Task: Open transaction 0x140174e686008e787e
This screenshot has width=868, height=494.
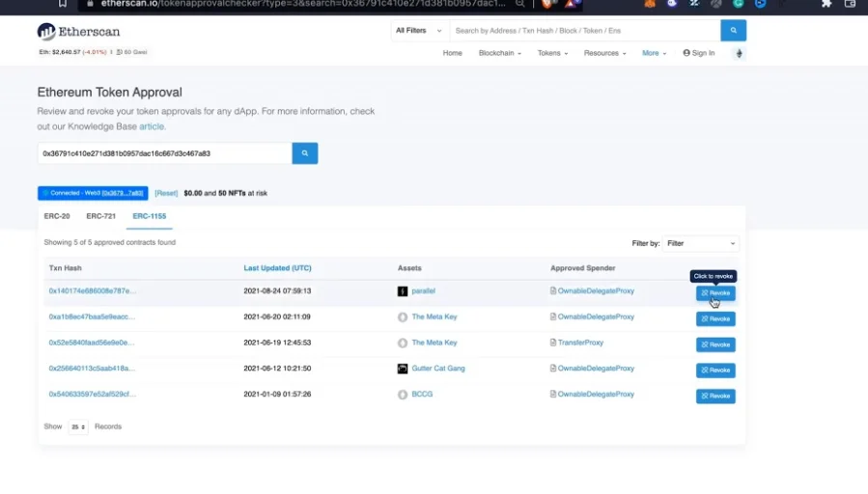Action: 92,291
